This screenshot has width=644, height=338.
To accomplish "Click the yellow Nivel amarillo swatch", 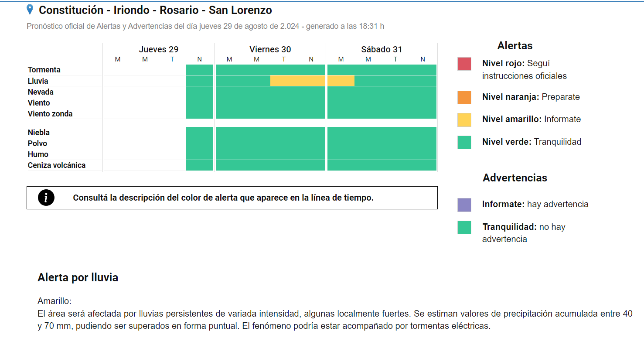I will tap(464, 119).
